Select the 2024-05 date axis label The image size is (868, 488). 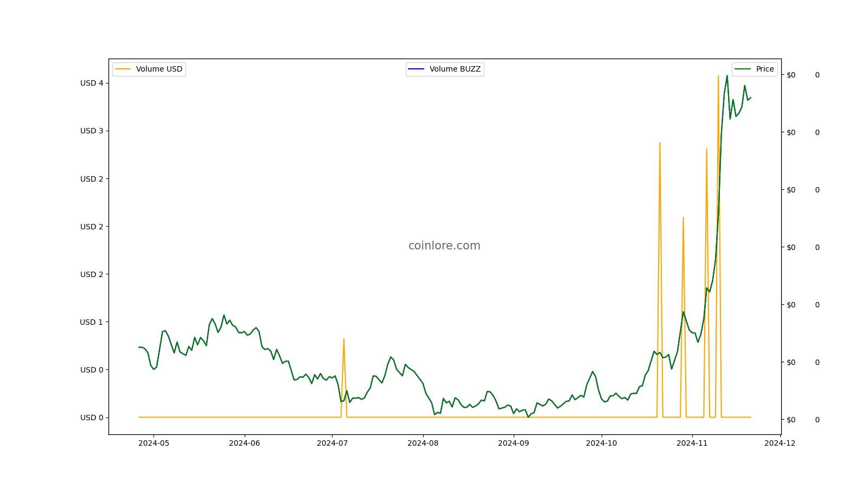pos(154,443)
